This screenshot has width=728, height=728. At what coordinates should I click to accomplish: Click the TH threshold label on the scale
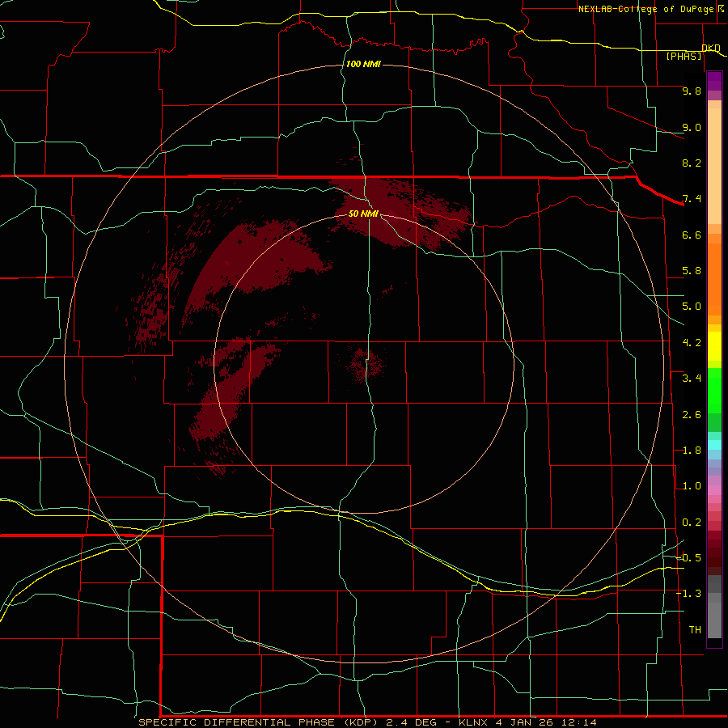pyautogui.click(x=695, y=630)
